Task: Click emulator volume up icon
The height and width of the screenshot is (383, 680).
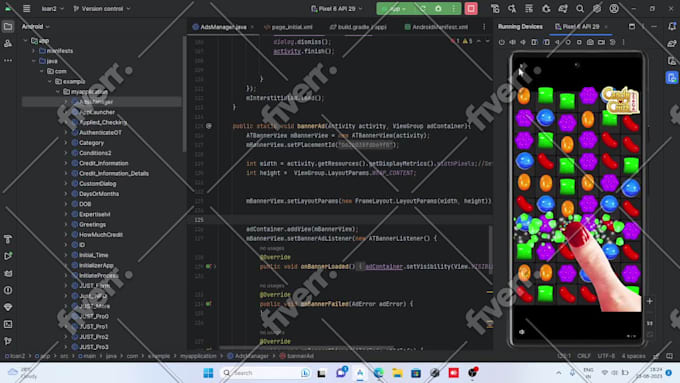Action: (x=513, y=42)
